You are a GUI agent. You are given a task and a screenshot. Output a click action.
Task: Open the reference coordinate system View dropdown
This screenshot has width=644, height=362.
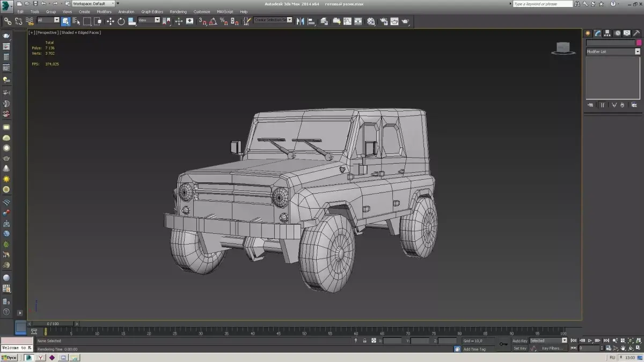(149, 20)
